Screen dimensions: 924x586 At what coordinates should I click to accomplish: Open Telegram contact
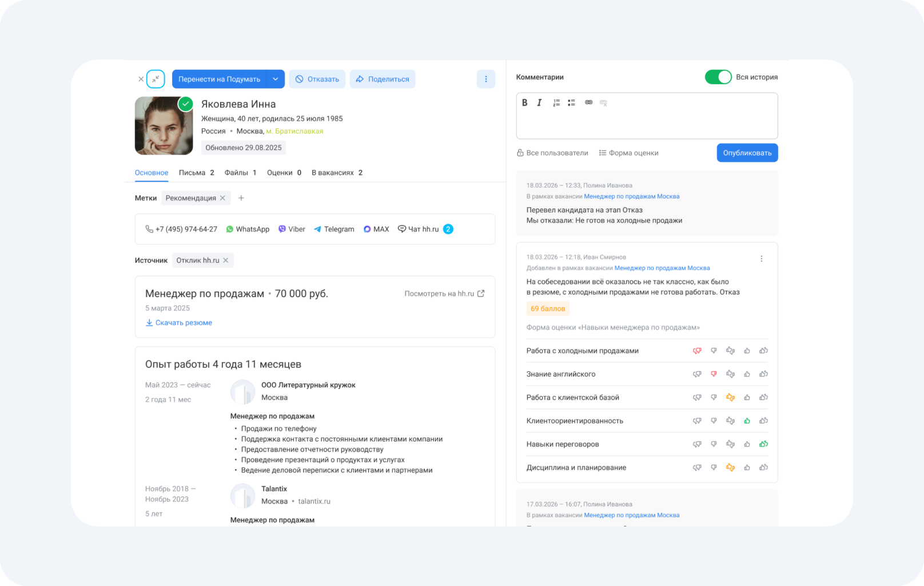pyautogui.click(x=334, y=229)
